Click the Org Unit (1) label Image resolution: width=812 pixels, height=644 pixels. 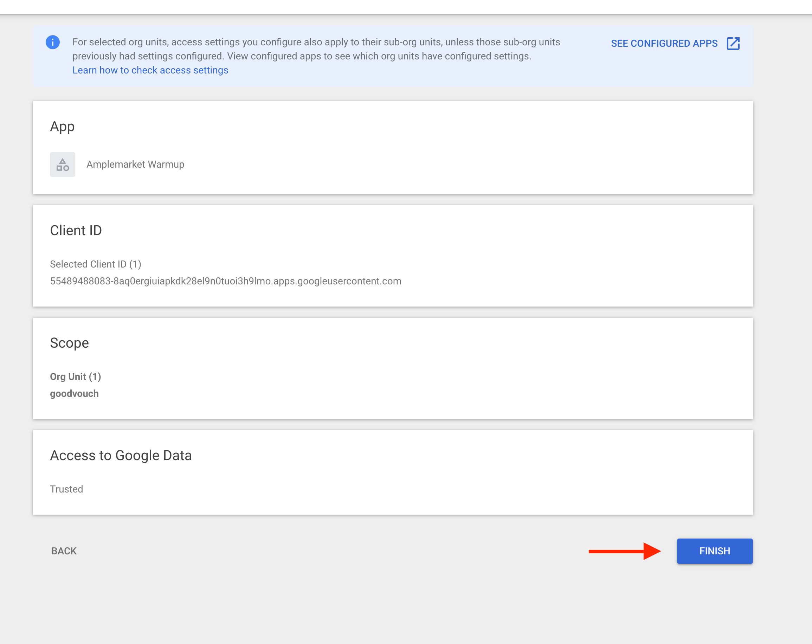(75, 376)
